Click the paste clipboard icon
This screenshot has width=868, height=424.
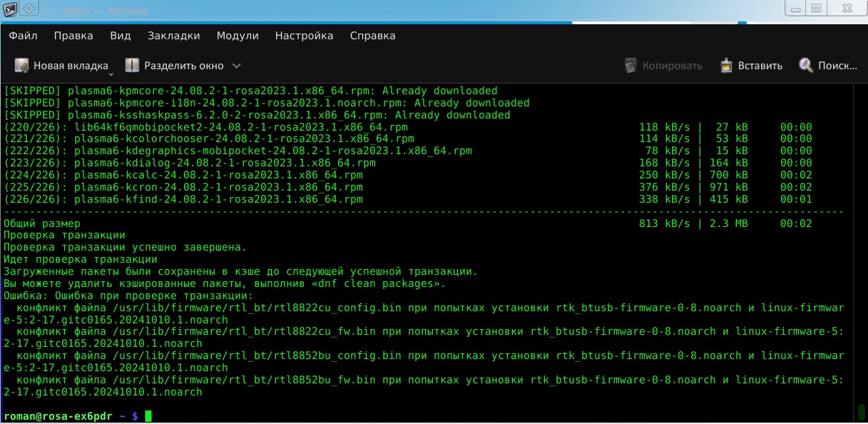click(726, 66)
